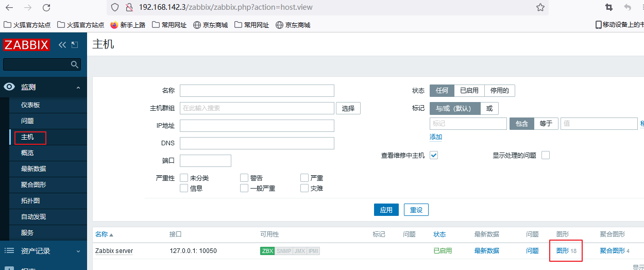The width and height of the screenshot is (644, 270).
Task: Click the IPMI availability badge
Action: click(x=313, y=251)
